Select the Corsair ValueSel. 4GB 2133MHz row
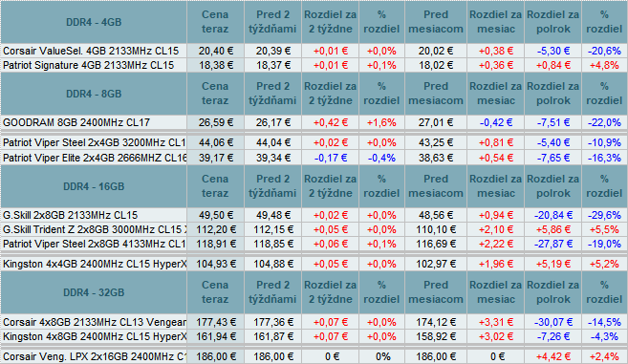Image resolution: width=628 pixels, height=364 pixels. click(314, 51)
